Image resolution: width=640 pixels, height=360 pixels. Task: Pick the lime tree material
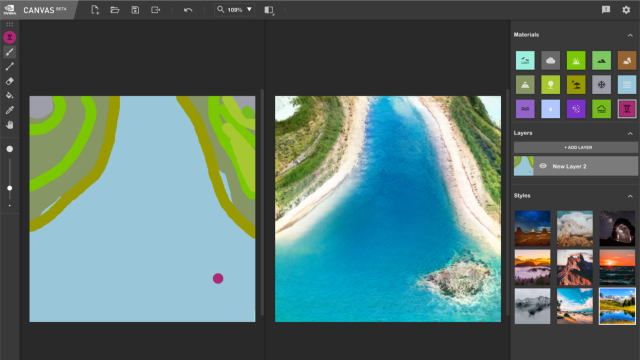tap(550, 84)
